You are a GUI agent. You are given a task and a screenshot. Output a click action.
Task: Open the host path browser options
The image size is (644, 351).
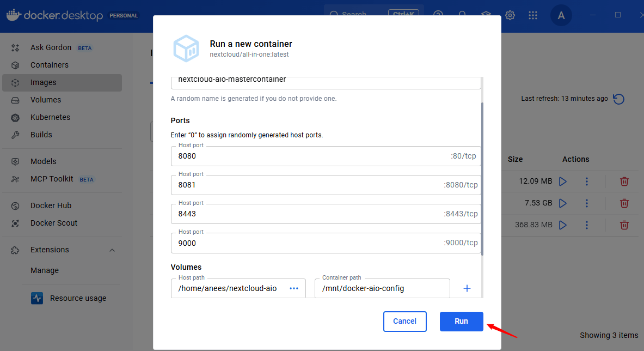(x=293, y=288)
